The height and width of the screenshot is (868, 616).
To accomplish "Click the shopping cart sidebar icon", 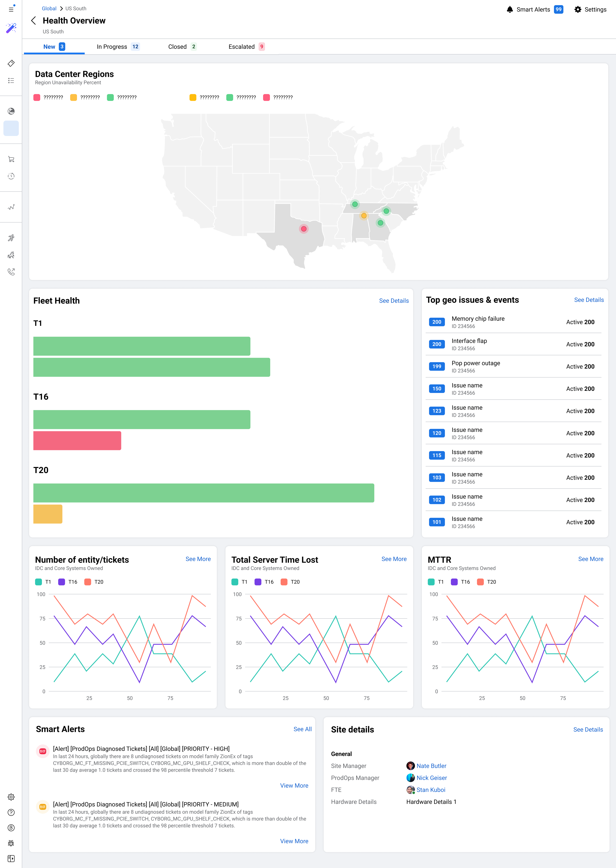I will pos(11,159).
